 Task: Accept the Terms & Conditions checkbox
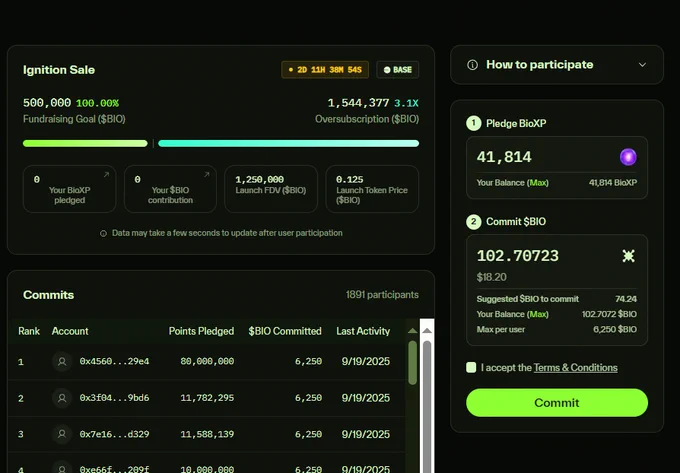[471, 368]
